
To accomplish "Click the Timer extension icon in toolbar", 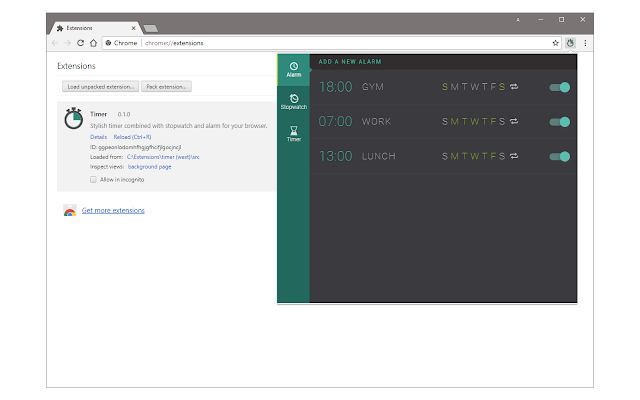I will pos(570,43).
